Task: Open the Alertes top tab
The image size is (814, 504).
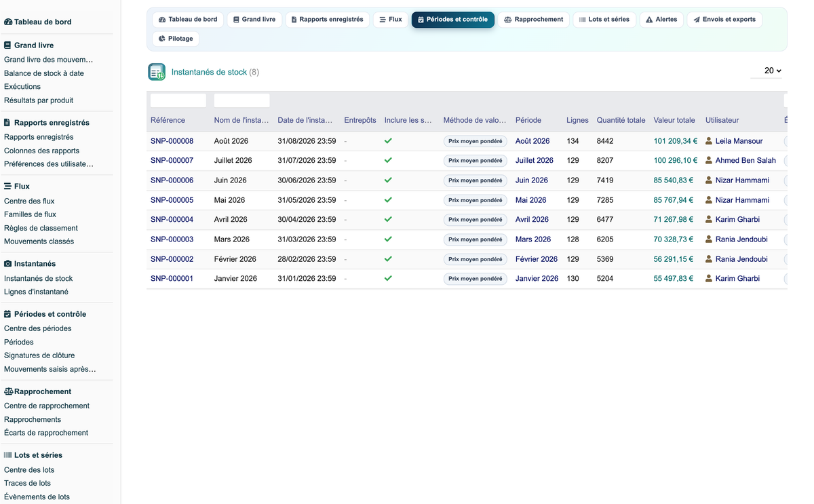Action: [x=661, y=20]
